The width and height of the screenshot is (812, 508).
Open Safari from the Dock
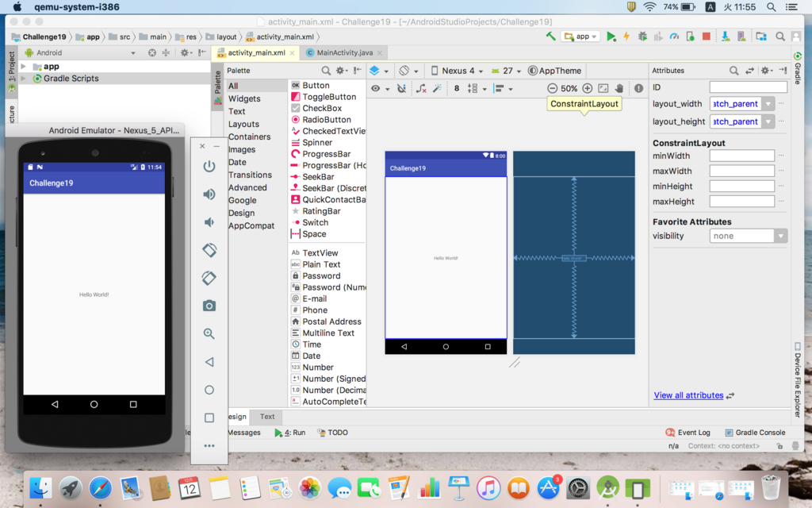[100, 488]
